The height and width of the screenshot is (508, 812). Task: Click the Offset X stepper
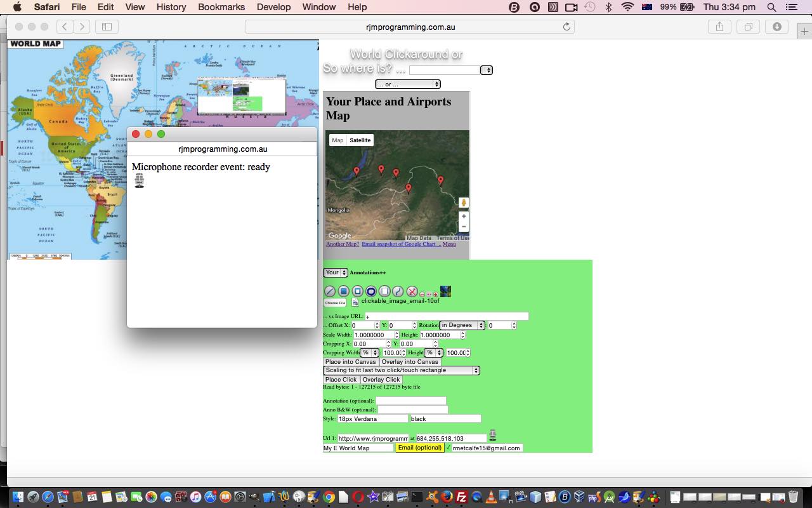[x=377, y=325]
